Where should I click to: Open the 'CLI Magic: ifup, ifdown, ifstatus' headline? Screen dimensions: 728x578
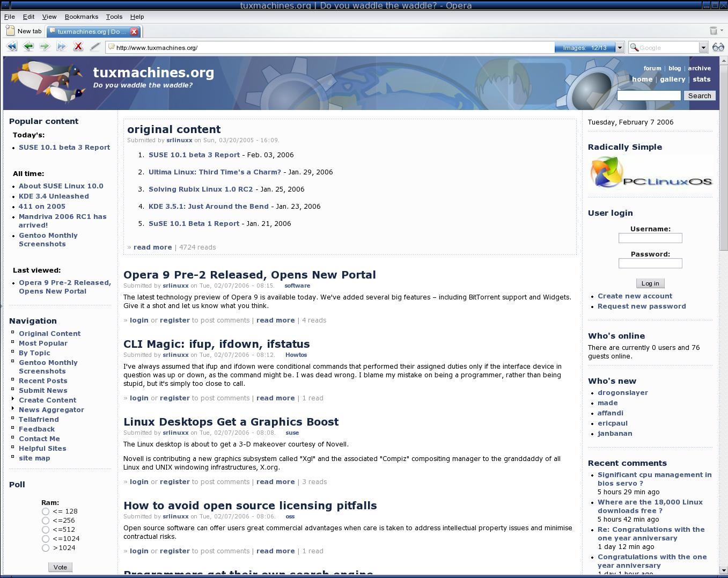point(217,344)
